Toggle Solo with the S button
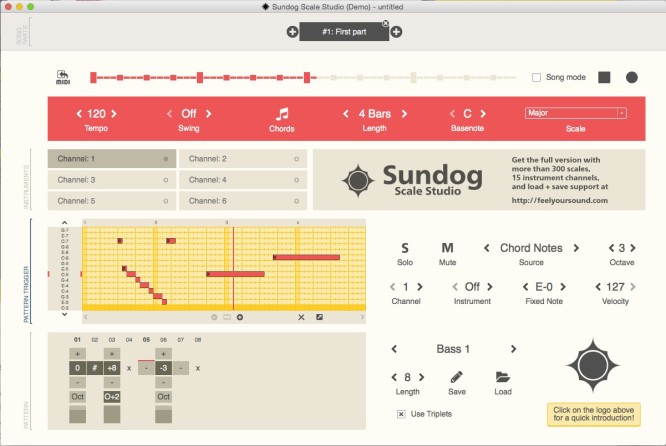Viewport: 666px width, 446px height. pos(405,248)
